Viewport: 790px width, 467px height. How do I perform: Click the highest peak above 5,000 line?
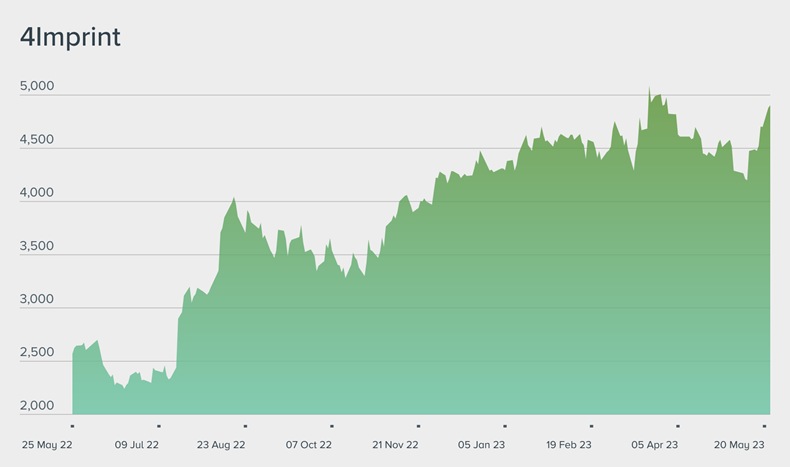649,89
